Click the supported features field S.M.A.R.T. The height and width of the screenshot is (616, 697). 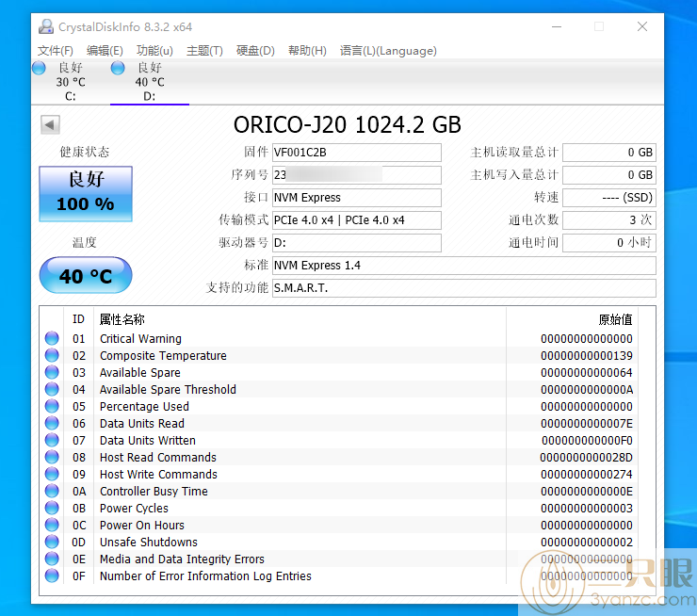[464, 288]
